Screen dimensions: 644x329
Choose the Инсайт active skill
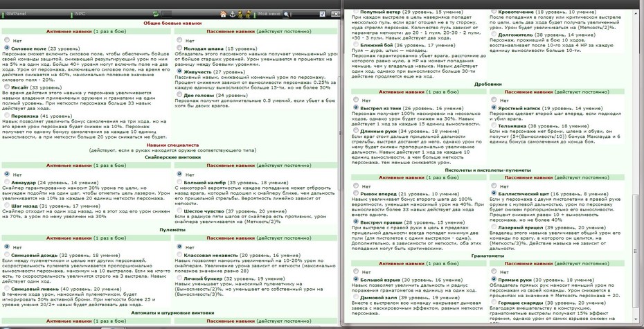(7, 87)
